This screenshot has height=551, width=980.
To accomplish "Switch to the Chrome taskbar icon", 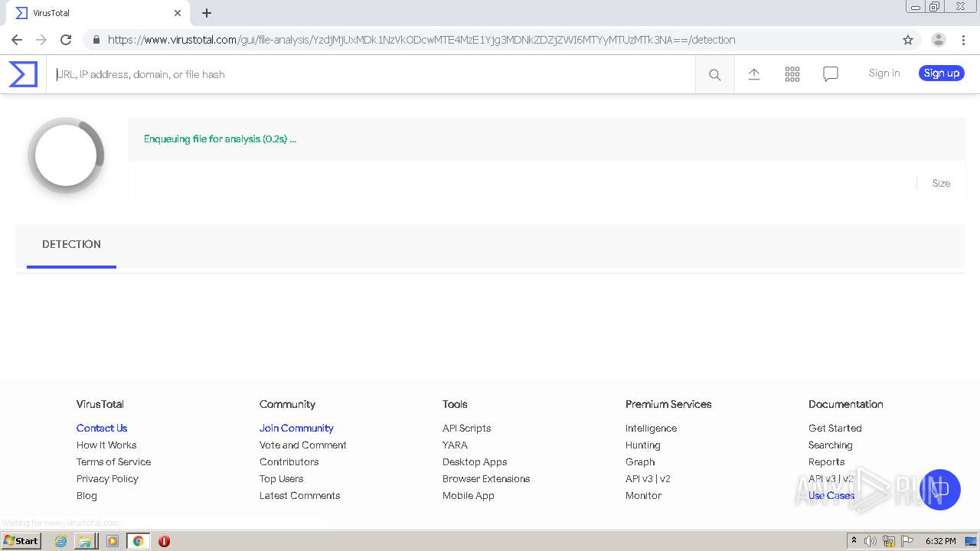I will tap(139, 541).
